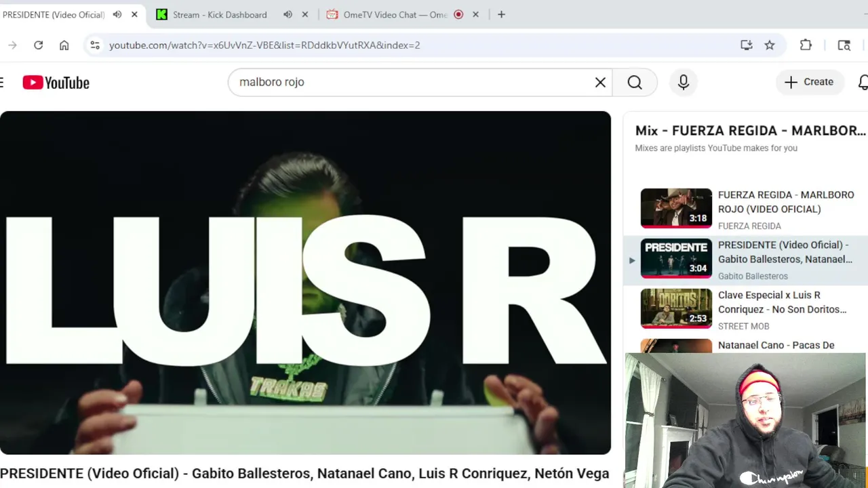Click the install app icon in address bar
This screenshot has width=868, height=488.
(746, 45)
